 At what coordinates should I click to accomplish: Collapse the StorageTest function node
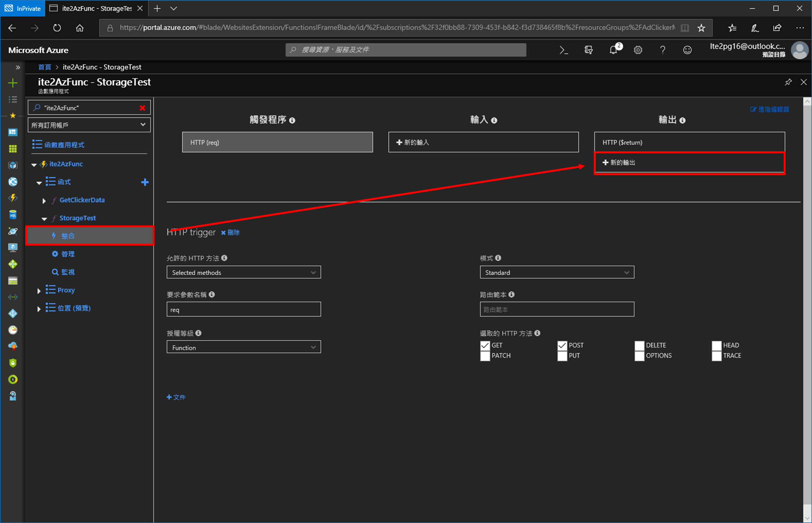coord(44,219)
